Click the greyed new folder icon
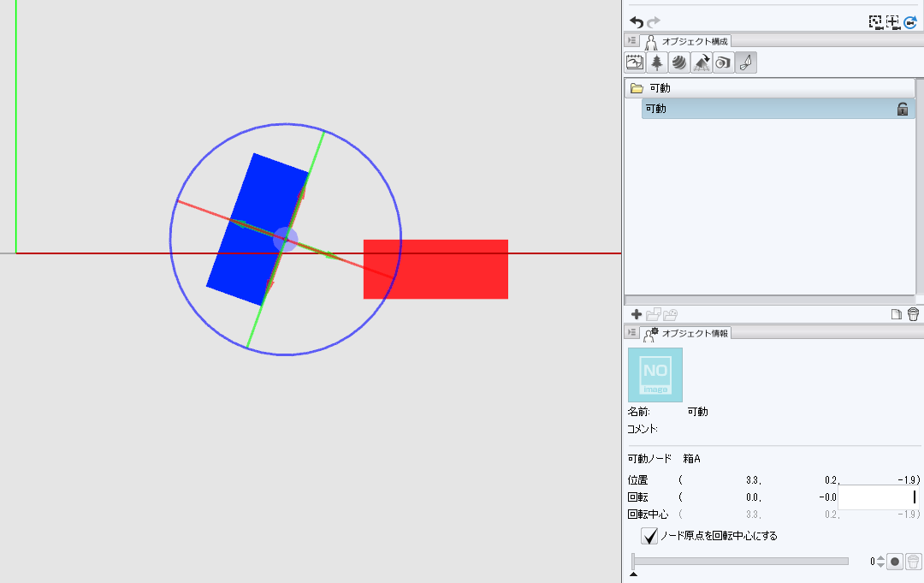This screenshot has width=924, height=583. click(653, 314)
